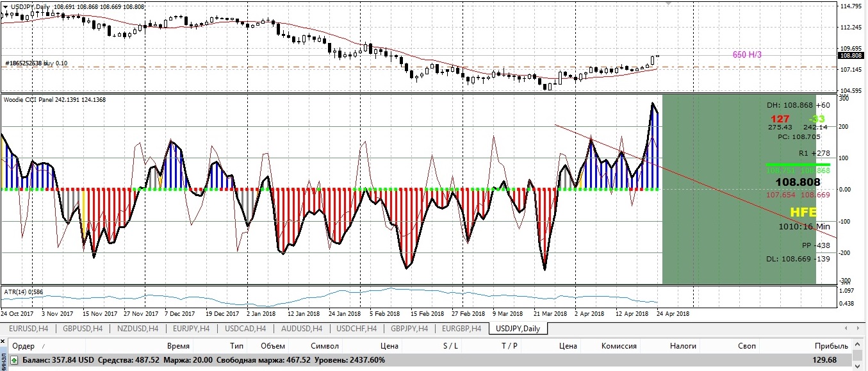Click the DH: 108.868 +60 label
Viewport: 868px width, 371px height.
[798, 105]
